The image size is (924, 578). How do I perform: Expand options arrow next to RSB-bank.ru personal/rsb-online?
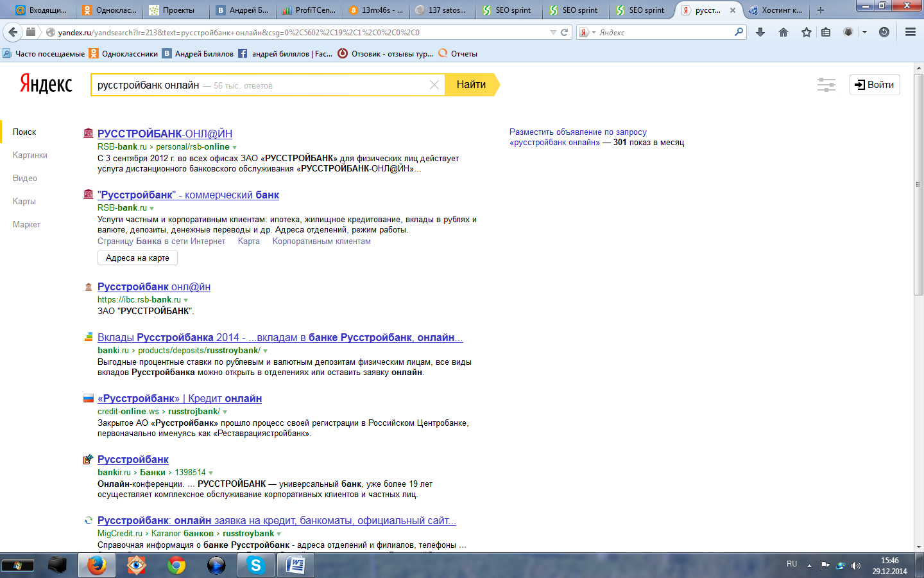click(235, 148)
